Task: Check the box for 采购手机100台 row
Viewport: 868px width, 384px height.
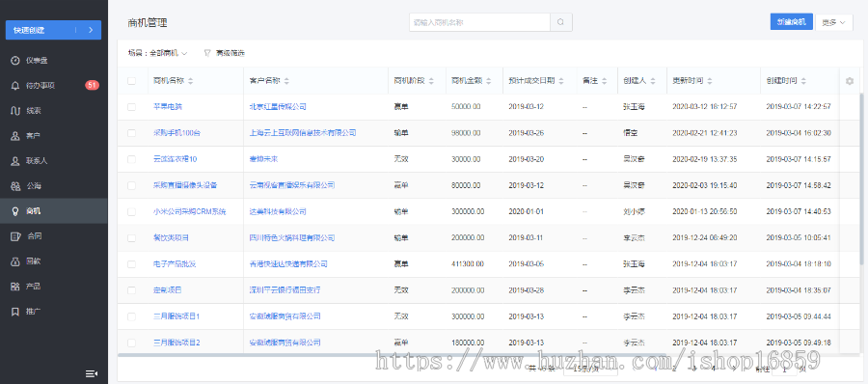Action: (131, 133)
